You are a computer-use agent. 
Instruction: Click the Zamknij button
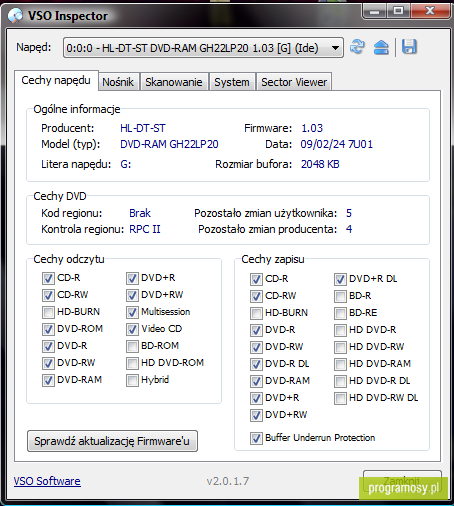coord(402,481)
